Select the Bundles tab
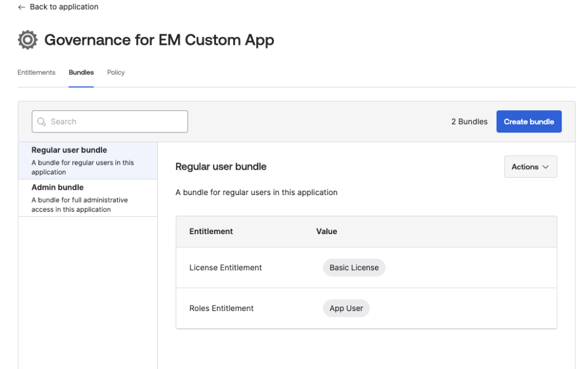The height and width of the screenshot is (369, 588). 81,72
